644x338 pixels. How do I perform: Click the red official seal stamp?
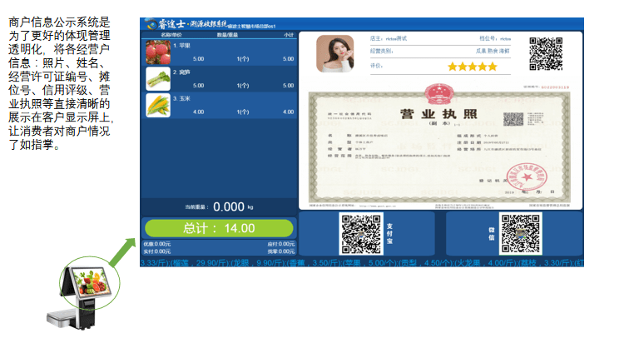click(528, 177)
